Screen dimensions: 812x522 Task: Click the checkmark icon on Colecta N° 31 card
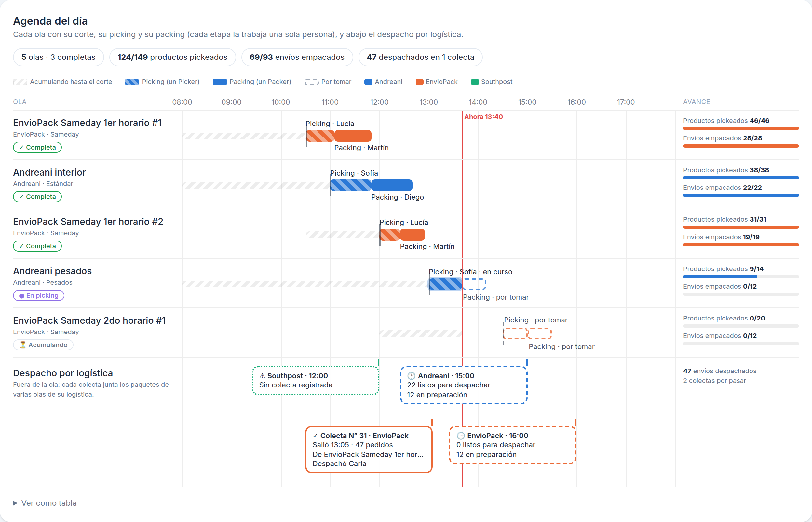(316, 436)
